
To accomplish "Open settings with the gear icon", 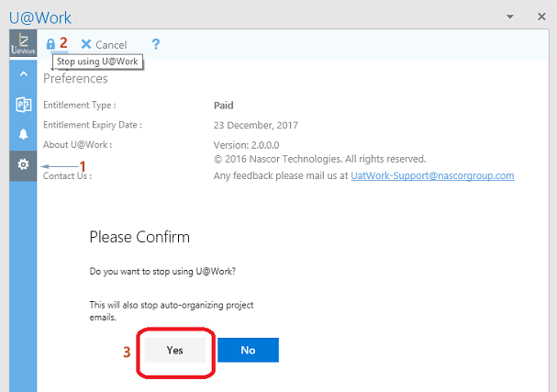I will coord(23,165).
